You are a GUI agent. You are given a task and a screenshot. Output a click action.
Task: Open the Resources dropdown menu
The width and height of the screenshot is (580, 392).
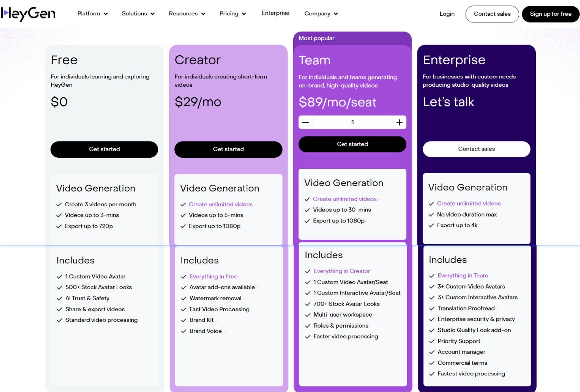(x=187, y=13)
